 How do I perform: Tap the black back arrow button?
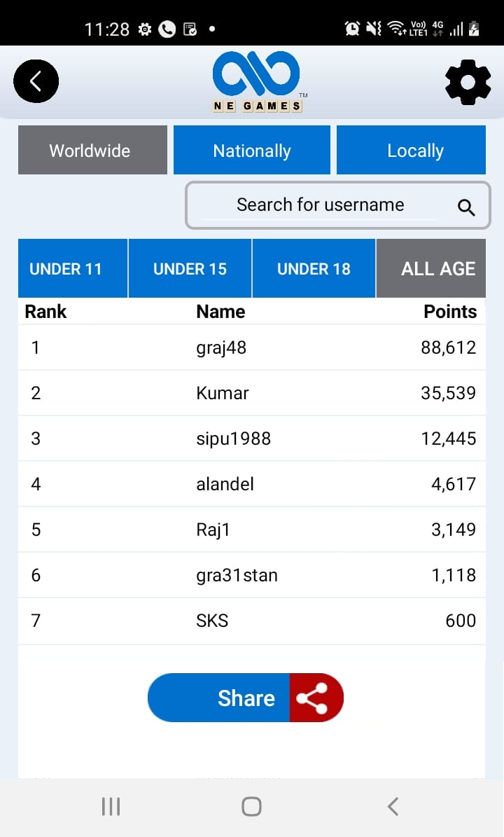(x=36, y=81)
